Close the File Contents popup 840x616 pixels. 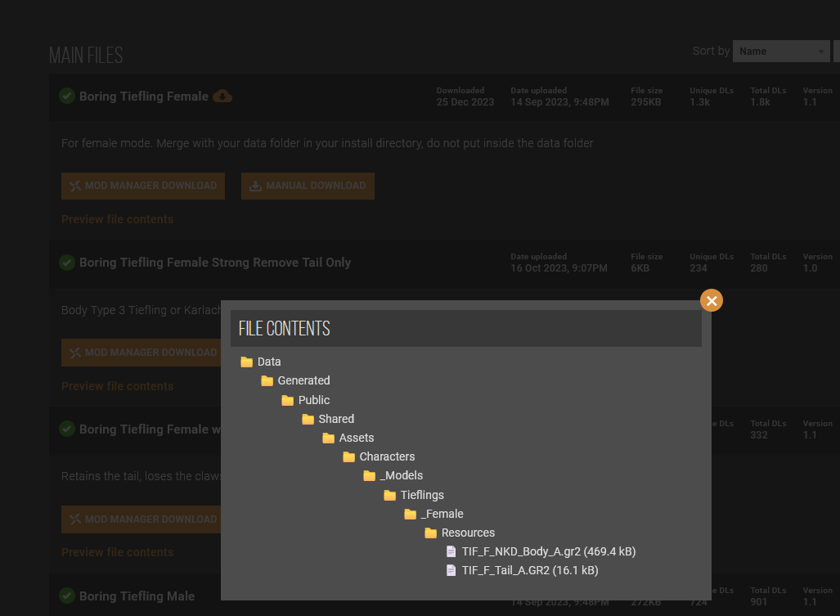coord(712,301)
